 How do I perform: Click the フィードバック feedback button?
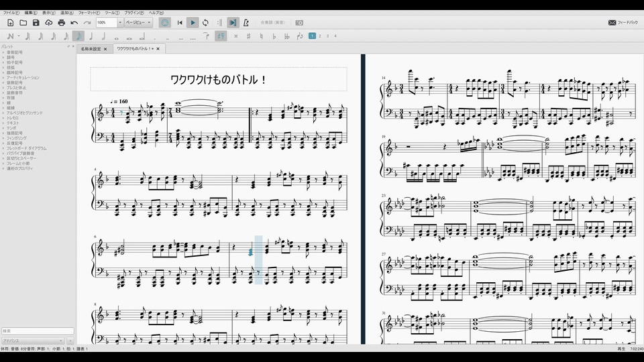(x=623, y=23)
